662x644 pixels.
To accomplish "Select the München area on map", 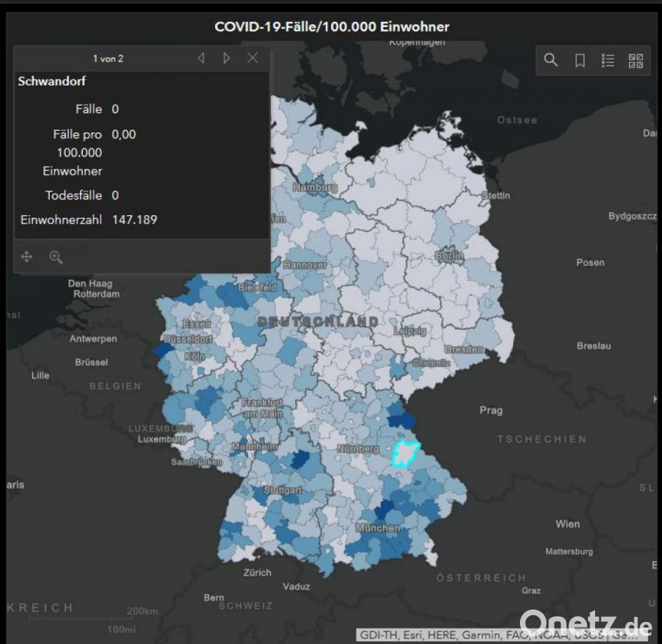I will click(x=378, y=528).
